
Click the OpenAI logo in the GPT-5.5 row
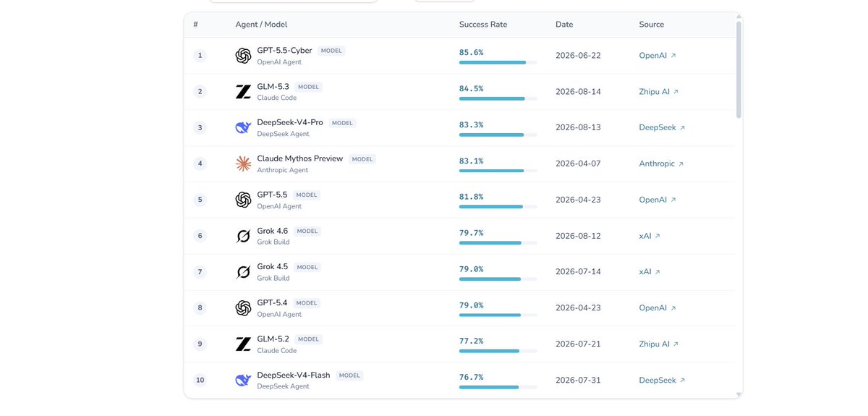pyautogui.click(x=243, y=200)
